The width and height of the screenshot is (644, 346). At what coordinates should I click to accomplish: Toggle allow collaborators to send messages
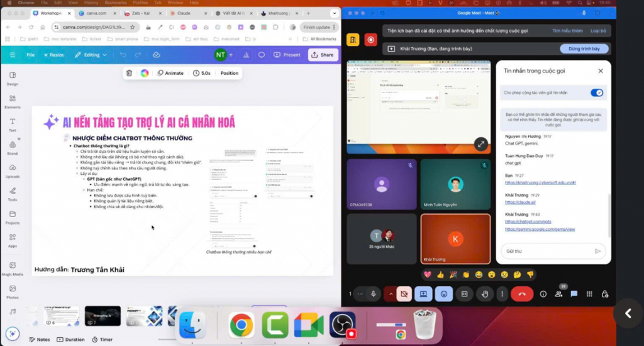[596, 92]
